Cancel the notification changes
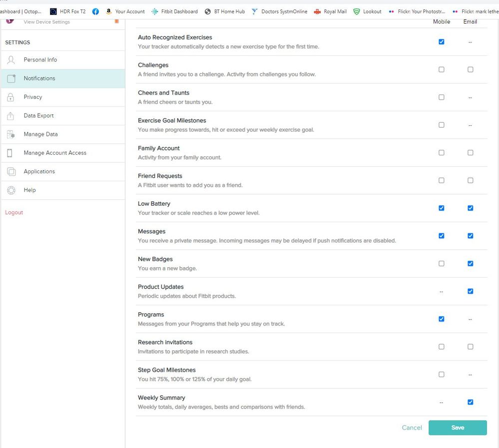The image size is (499, 448). coord(412,428)
